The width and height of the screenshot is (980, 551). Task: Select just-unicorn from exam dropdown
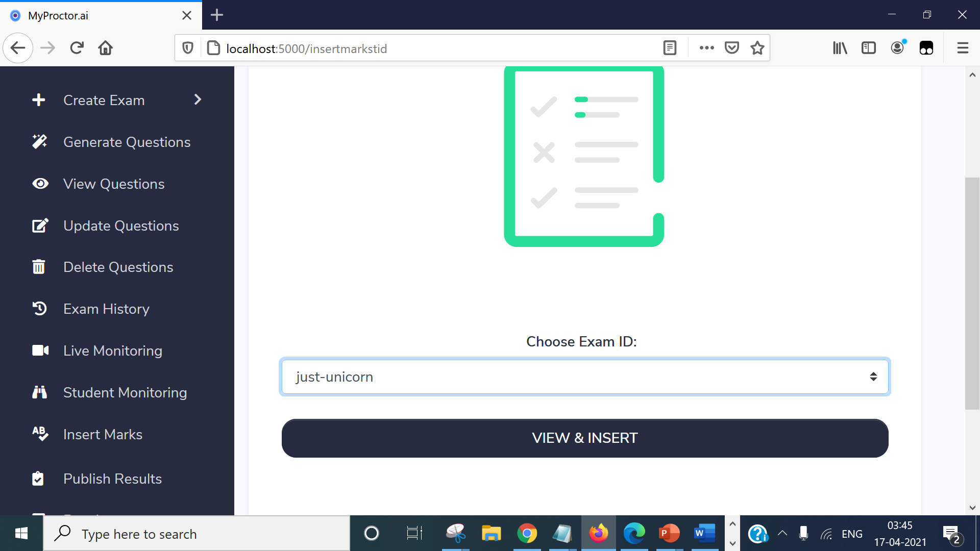coord(583,376)
